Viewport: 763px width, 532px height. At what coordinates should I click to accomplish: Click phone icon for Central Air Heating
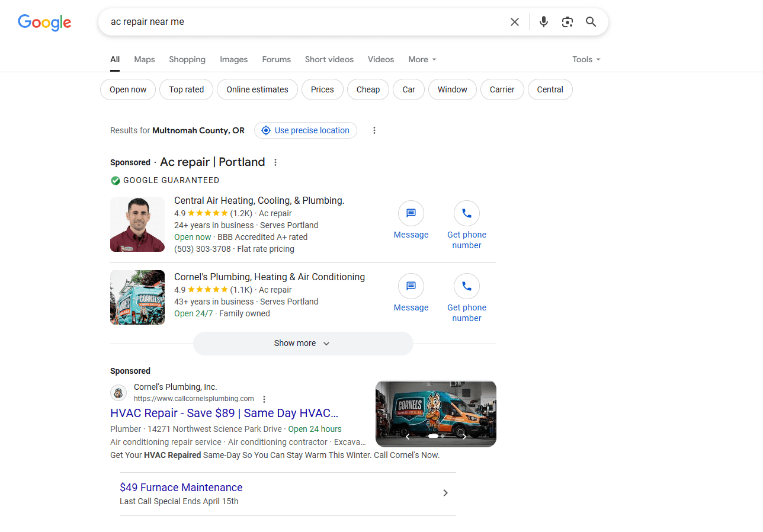(467, 213)
